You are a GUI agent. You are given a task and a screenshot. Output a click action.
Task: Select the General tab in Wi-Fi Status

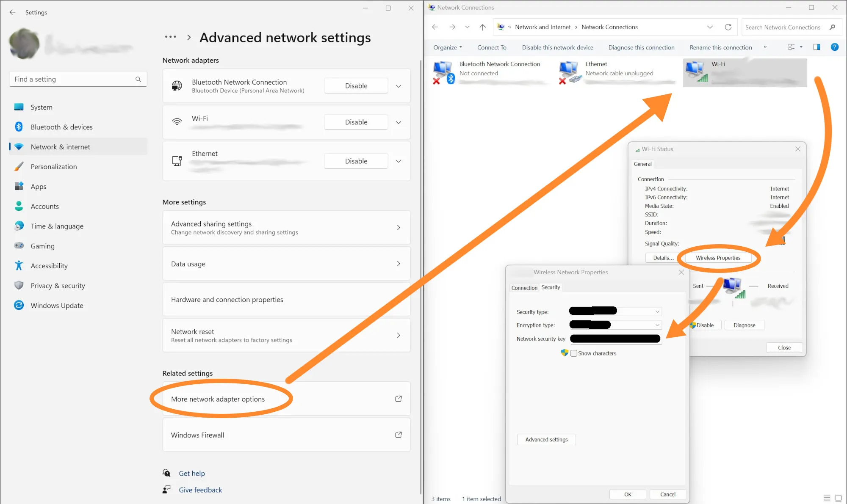click(642, 164)
